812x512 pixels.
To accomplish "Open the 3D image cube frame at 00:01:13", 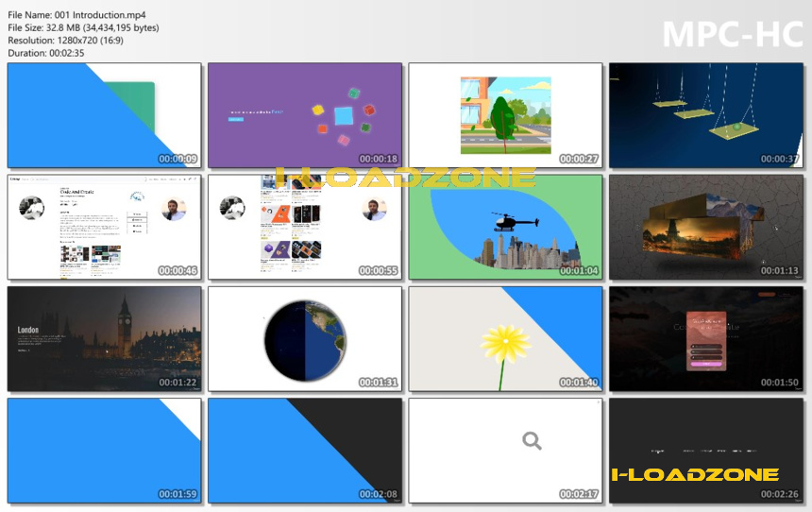I will (706, 227).
